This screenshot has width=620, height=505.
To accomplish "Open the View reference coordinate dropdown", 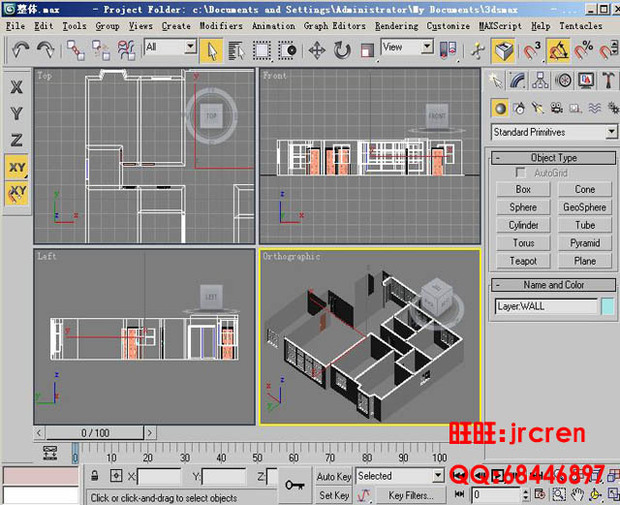I will pyautogui.click(x=406, y=47).
